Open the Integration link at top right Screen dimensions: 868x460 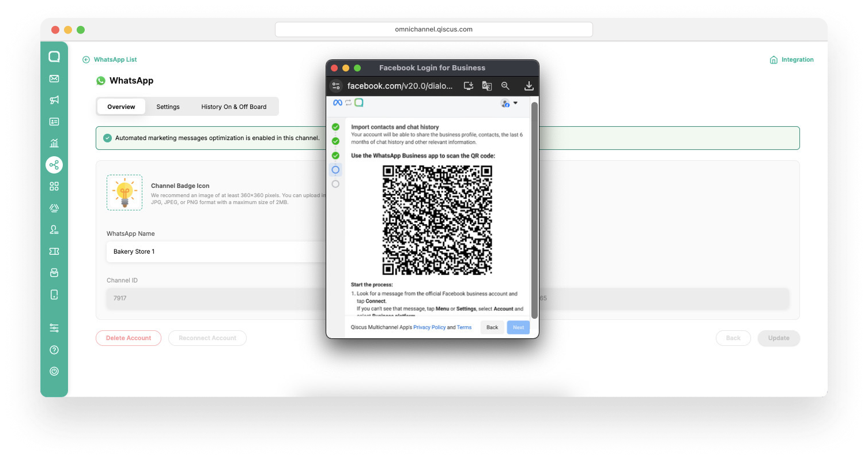click(x=791, y=59)
